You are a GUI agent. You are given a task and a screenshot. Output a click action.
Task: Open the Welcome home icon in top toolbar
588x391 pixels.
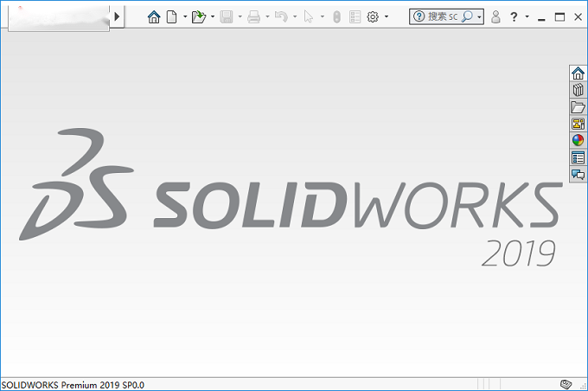coord(154,17)
